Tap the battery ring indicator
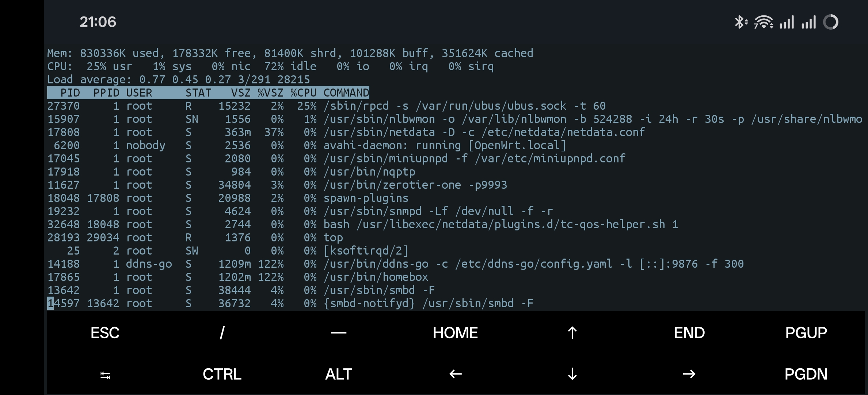Image resolution: width=868 pixels, height=395 pixels. pyautogui.click(x=831, y=22)
